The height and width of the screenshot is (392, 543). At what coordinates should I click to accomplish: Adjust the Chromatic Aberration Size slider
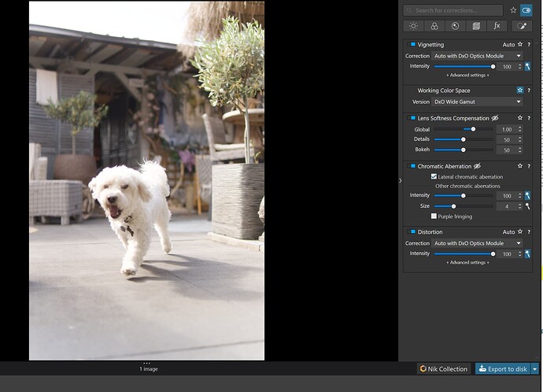[464, 206]
